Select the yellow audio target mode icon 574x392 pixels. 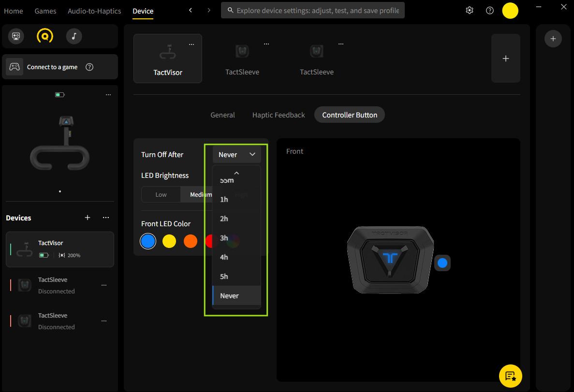[44, 36]
